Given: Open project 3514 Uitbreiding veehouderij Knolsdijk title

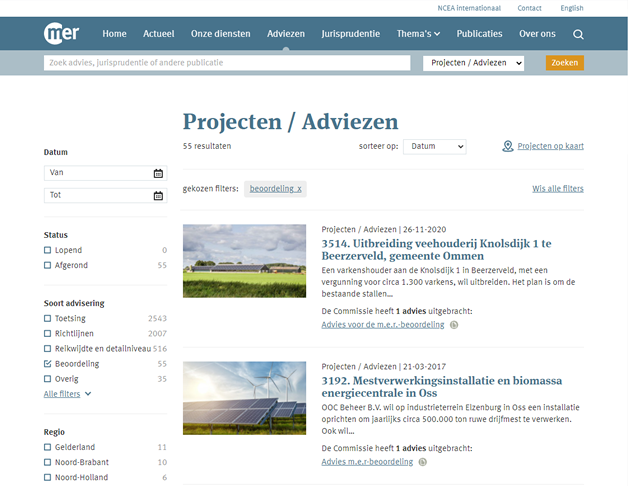Looking at the screenshot, I should pyautogui.click(x=436, y=250).
